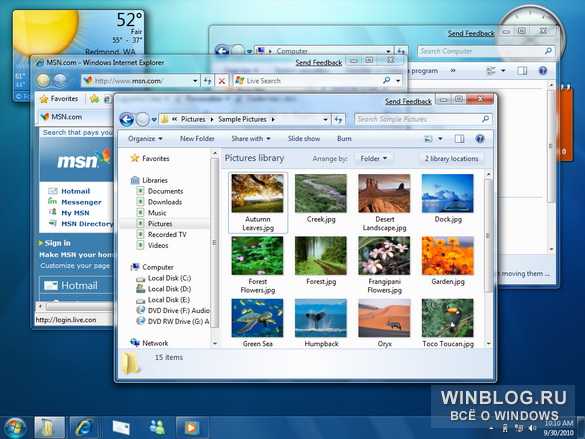Viewport: 585px width, 439px height.
Task: Open the Share with dropdown
Action: (x=251, y=139)
